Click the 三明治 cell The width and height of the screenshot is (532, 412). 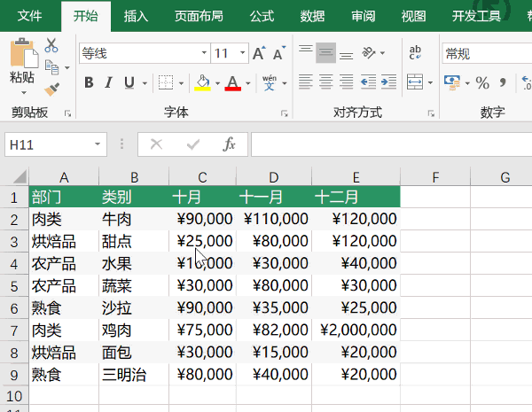pos(134,375)
